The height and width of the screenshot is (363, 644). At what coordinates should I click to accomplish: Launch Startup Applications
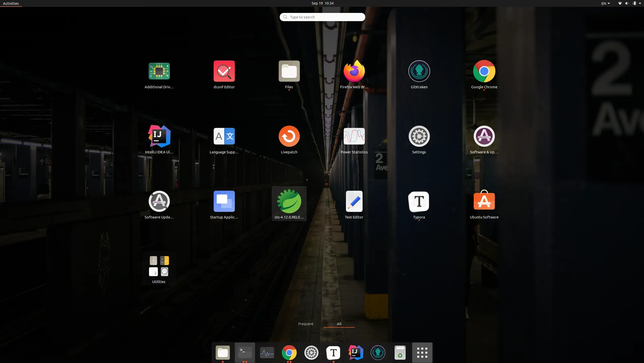[224, 201]
